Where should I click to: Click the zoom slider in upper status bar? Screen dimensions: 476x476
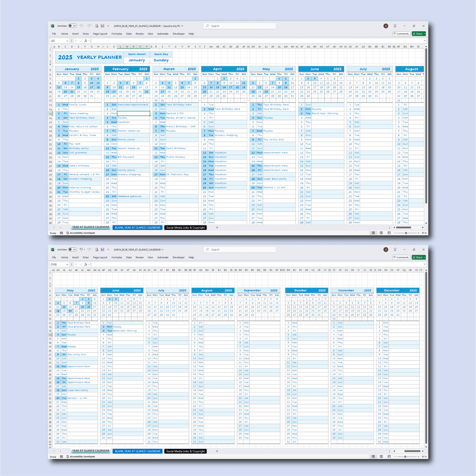406,233
